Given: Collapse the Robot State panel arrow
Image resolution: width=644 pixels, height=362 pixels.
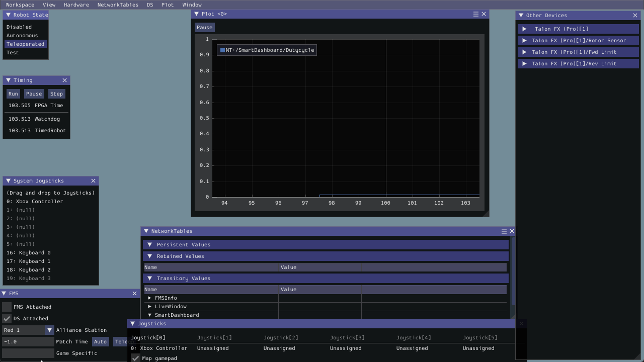Looking at the screenshot, I should coord(8,15).
